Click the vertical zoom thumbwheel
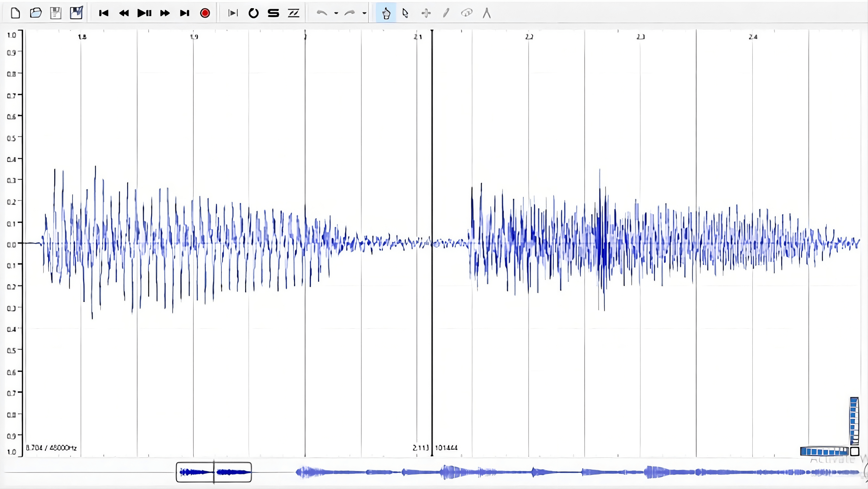This screenshot has height=489, width=868. click(854, 421)
